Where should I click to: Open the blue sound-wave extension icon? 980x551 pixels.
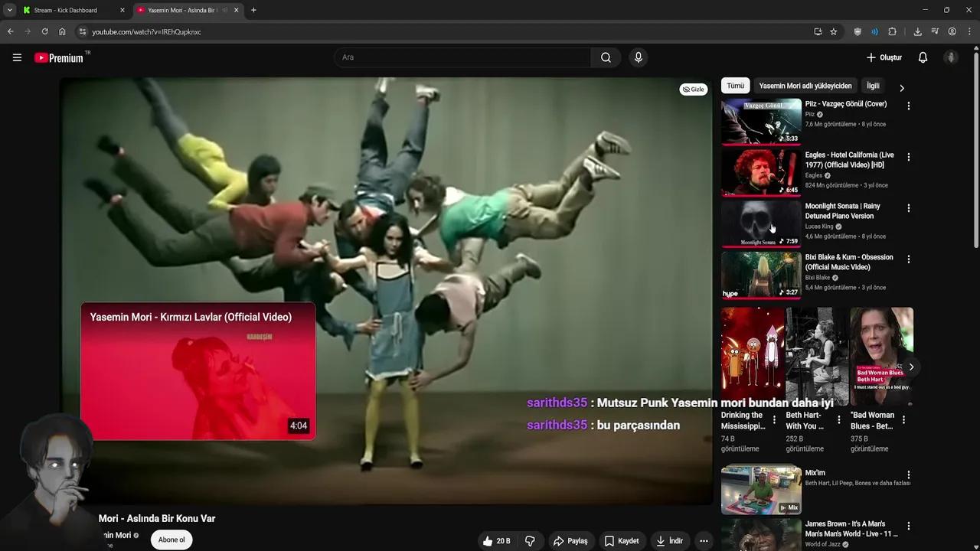[874, 31]
